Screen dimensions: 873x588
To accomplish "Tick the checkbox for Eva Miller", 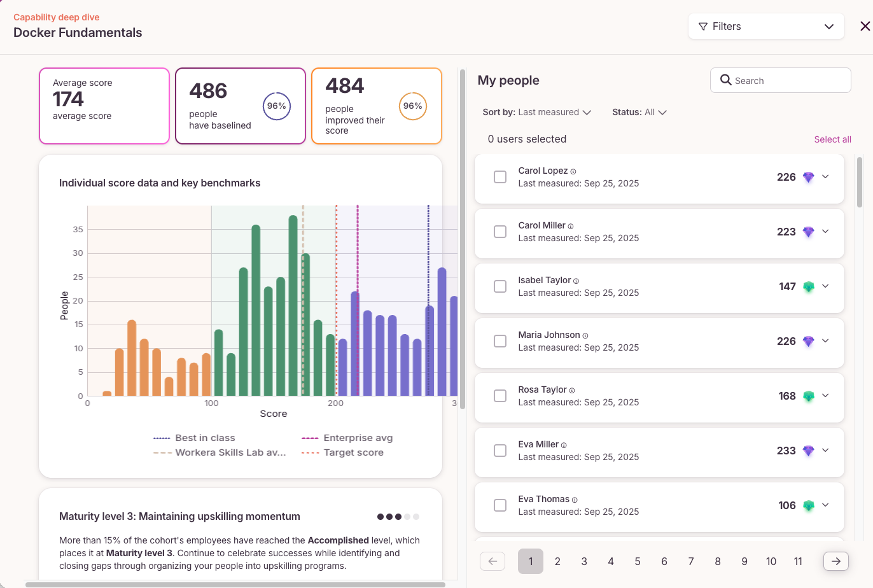I will pos(500,451).
